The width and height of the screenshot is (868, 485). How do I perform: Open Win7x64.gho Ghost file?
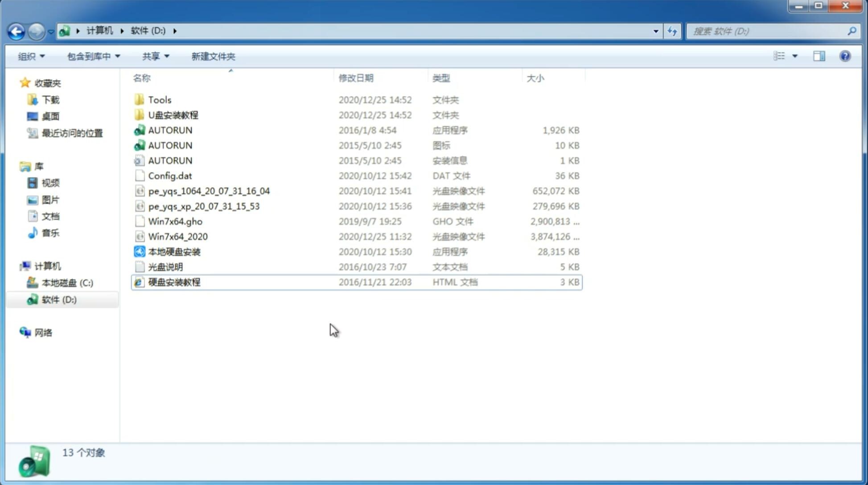(175, 221)
